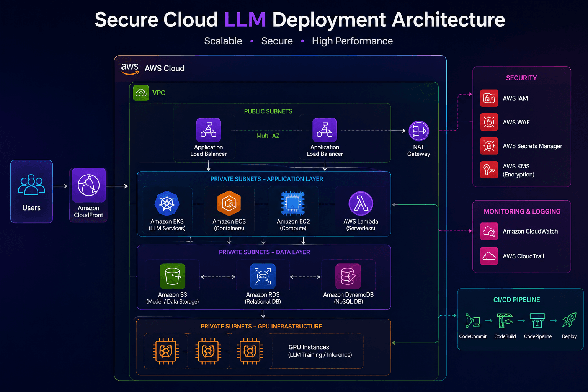The image size is (588, 392).
Task: Click the 'GPU Instances' label
Action: click(x=309, y=347)
